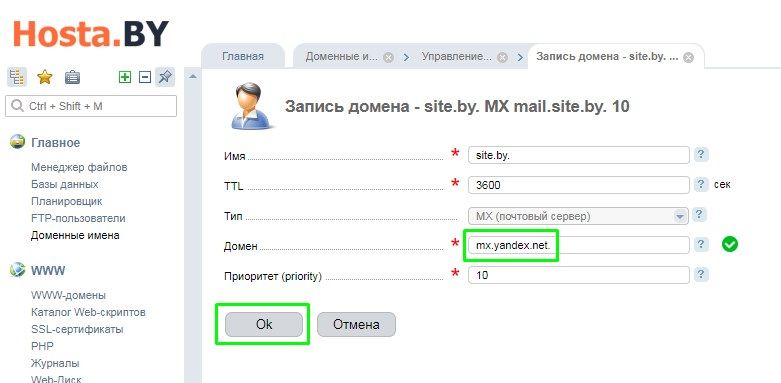The height and width of the screenshot is (383, 781).
Task: Switch to the Управление... tab
Action: pos(457,56)
